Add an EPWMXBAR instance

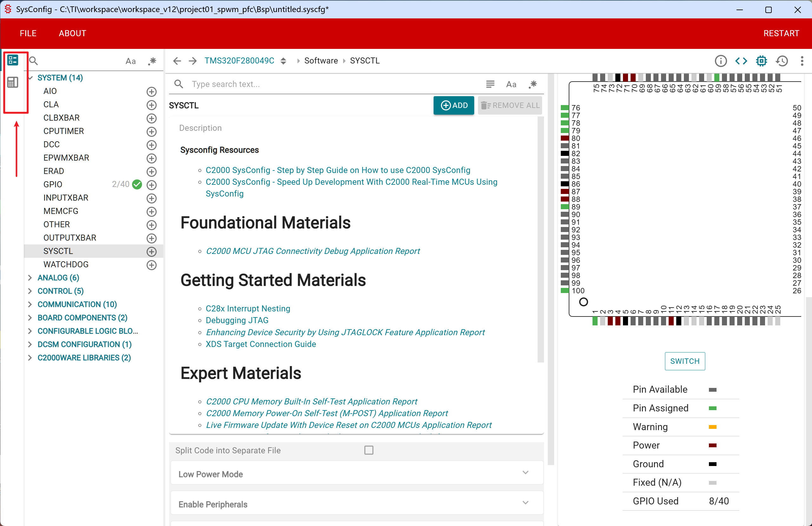(152, 158)
